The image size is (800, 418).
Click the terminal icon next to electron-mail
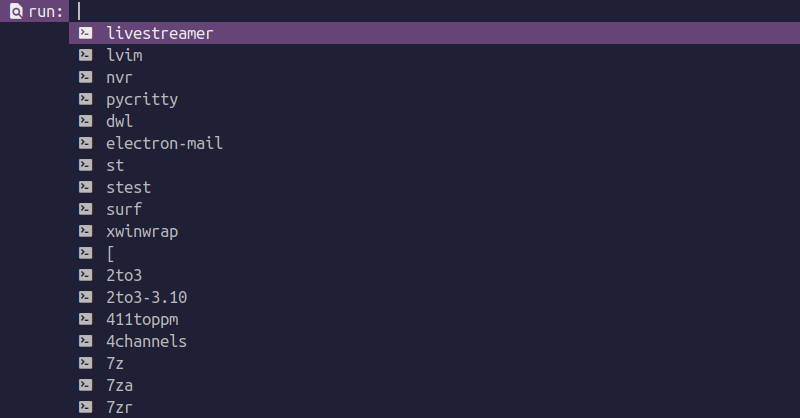pos(86,143)
